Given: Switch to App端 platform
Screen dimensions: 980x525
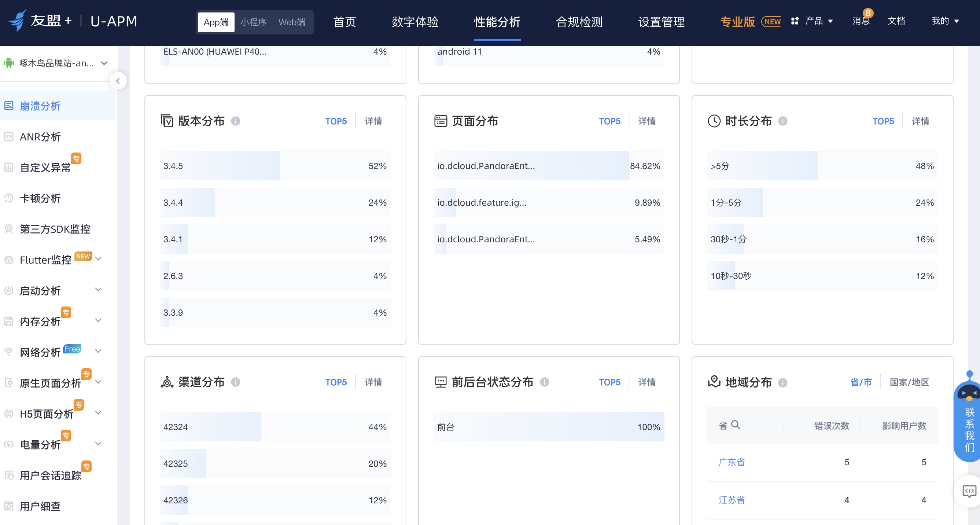Looking at the screenshot, I should [x=216, y=22].
